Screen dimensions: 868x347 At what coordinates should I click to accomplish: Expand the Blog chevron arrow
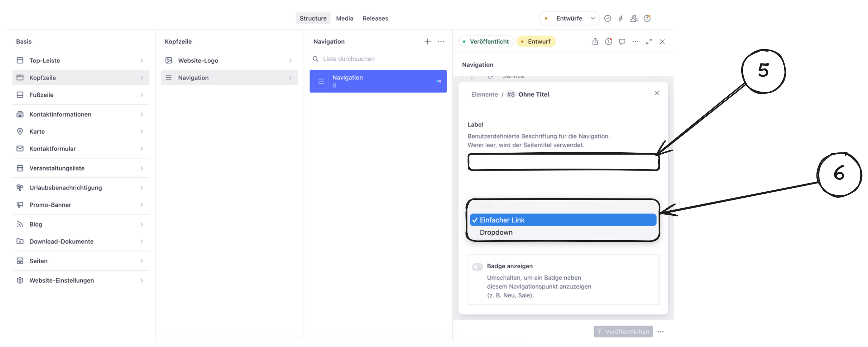(x=142, y=224)
